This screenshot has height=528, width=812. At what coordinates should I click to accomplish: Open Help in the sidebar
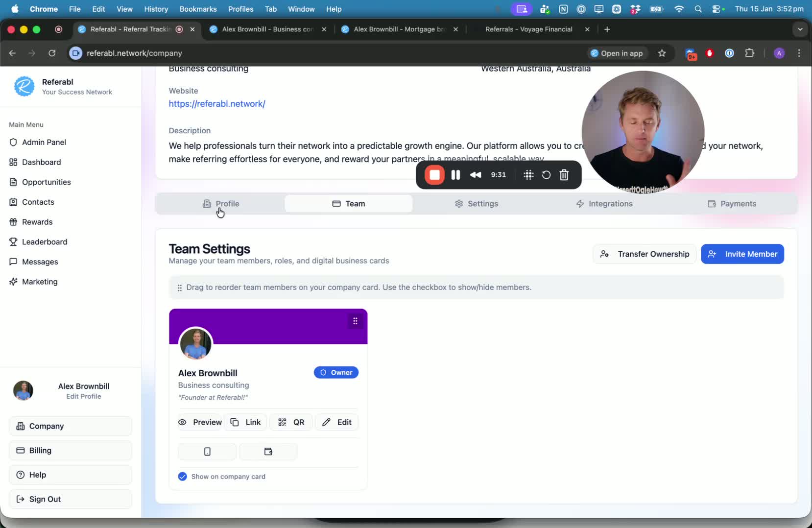pos(71,475)
